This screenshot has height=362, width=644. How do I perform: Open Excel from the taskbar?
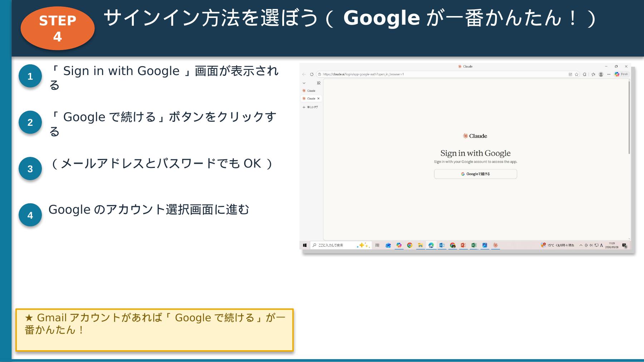click(x=473, y=245)
